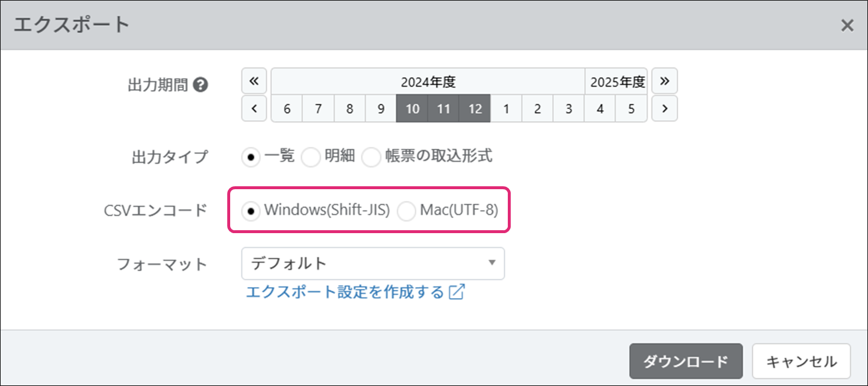The height and width of the screenshot is (386, 868).
Task: Jump back with the double-left arrow
Action: tap(254, 81)
